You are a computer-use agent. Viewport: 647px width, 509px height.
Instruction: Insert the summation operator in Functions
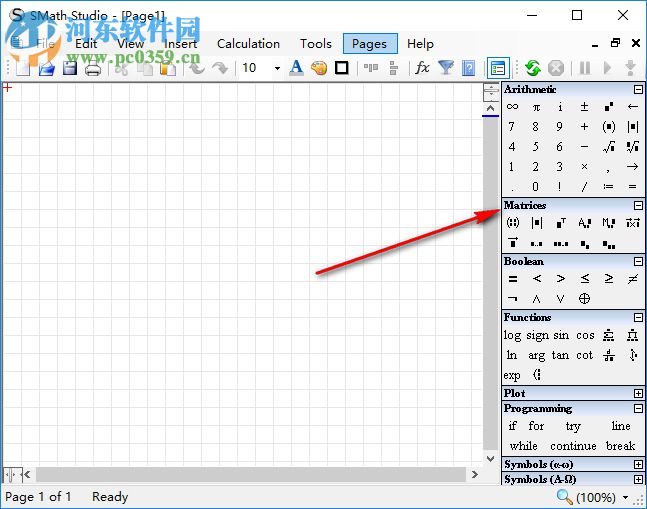[608, 335]
